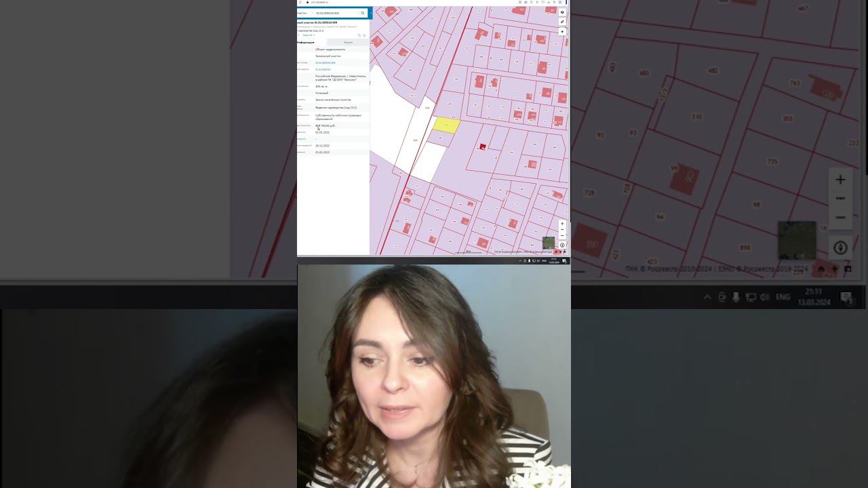Click the Учтенный status text
Viewport: 868px width, 488px height.
[x=321, y=93]
